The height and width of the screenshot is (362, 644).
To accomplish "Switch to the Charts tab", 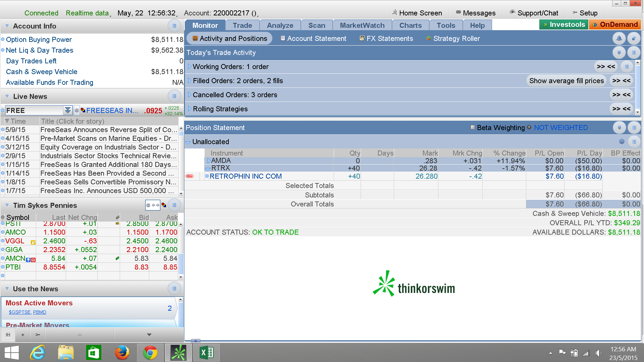I will [410, 25].
